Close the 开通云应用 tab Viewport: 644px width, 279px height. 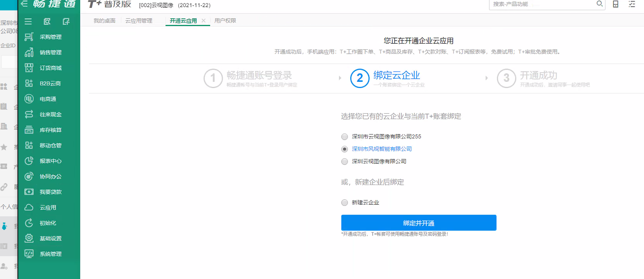(x=203, y=20)
